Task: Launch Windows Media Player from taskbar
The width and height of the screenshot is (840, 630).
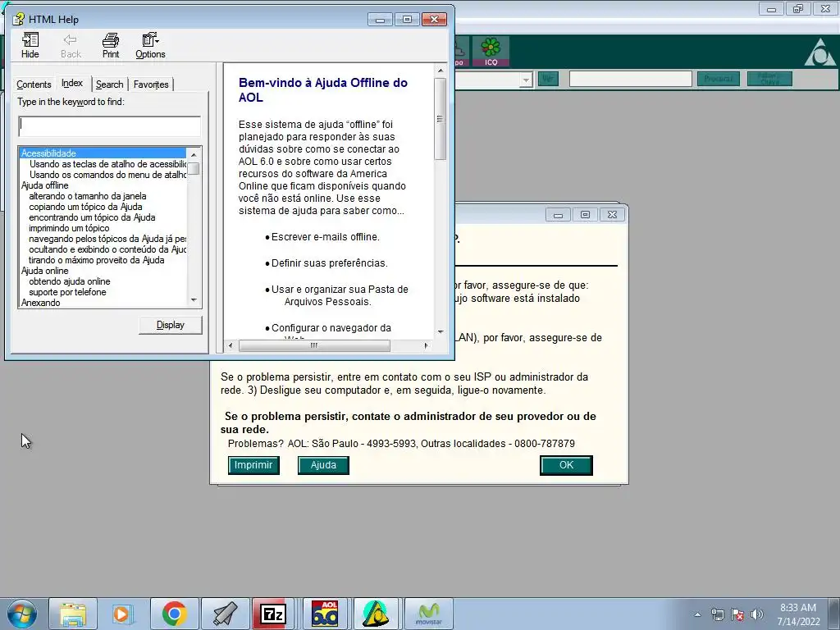Action: point(123,614)
